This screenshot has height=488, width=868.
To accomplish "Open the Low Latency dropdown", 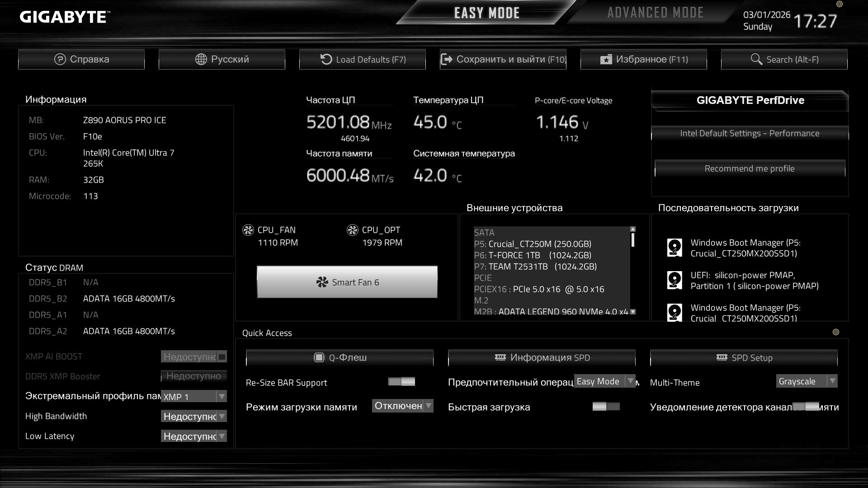I will coord(194,436).
